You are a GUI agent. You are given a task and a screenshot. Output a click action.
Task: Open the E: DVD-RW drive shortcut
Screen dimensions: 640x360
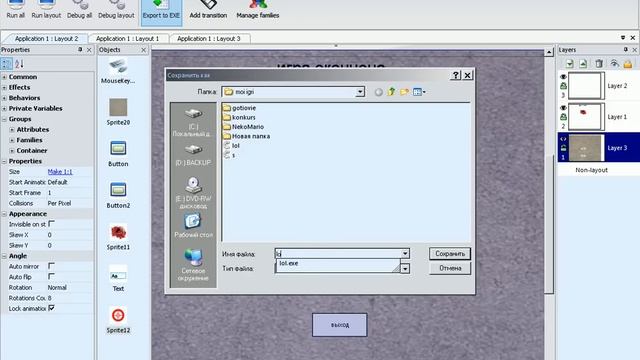[193, 192]
